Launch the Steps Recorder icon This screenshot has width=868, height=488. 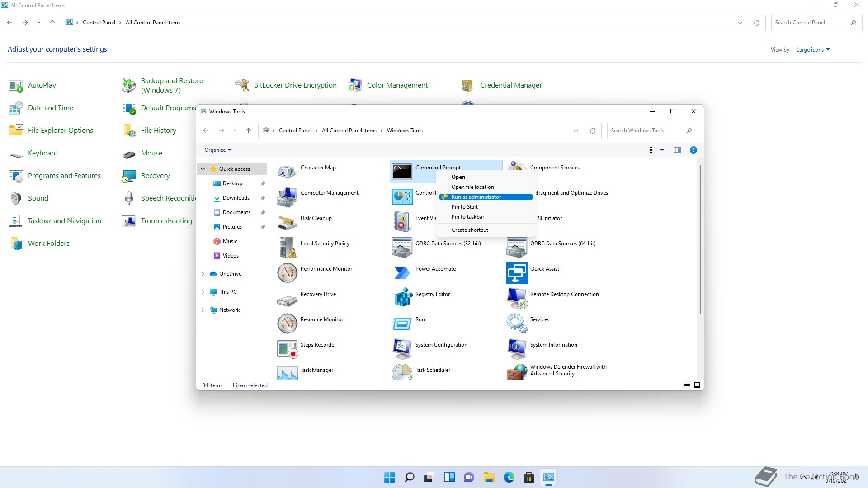point(287,349)
